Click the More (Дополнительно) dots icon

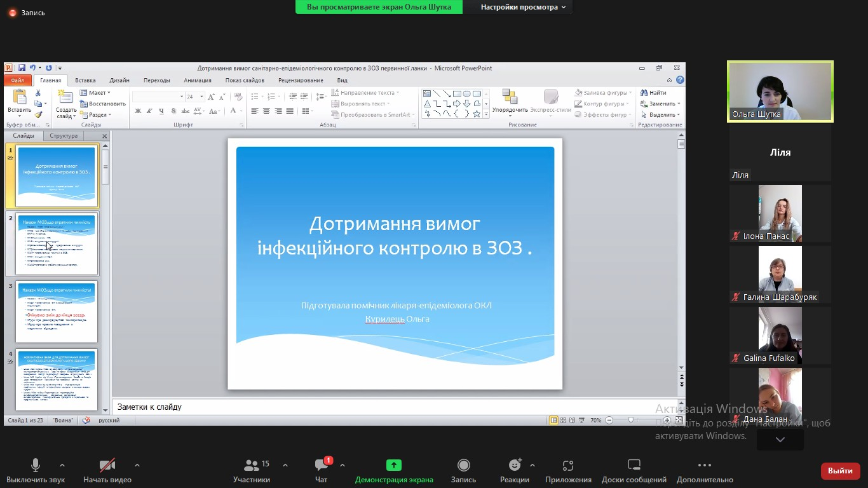click(705, 466)
